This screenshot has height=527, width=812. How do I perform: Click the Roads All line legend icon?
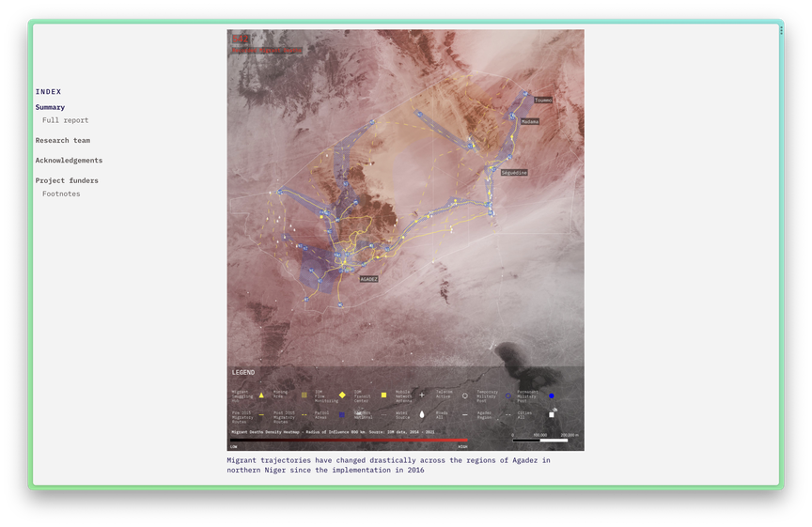[x=464, y=415]
